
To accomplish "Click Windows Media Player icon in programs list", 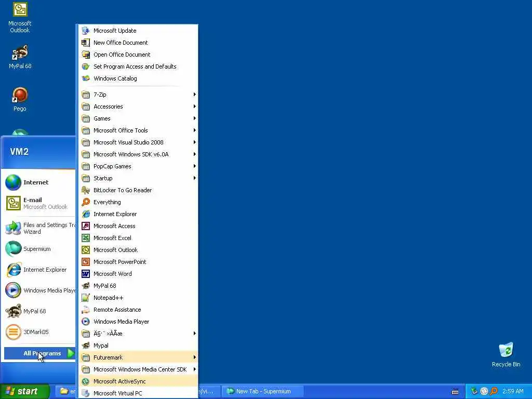I will [x=86, y=321].
